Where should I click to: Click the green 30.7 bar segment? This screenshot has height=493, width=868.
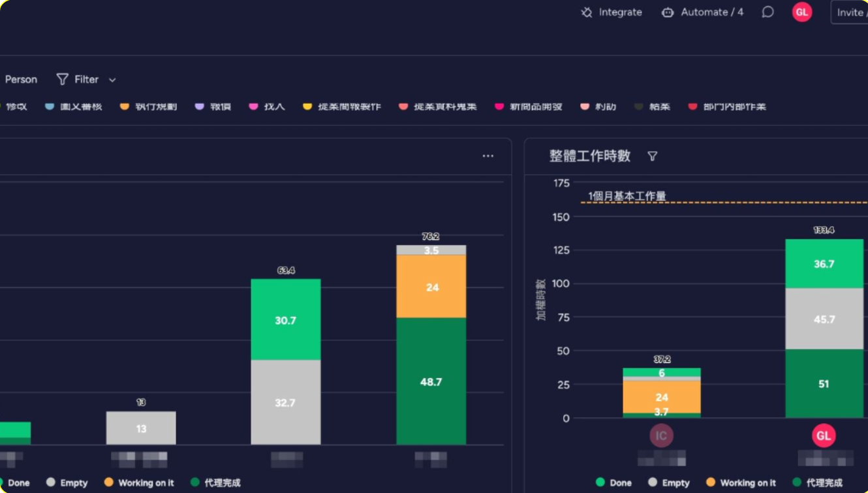click(x=286, y=320)
